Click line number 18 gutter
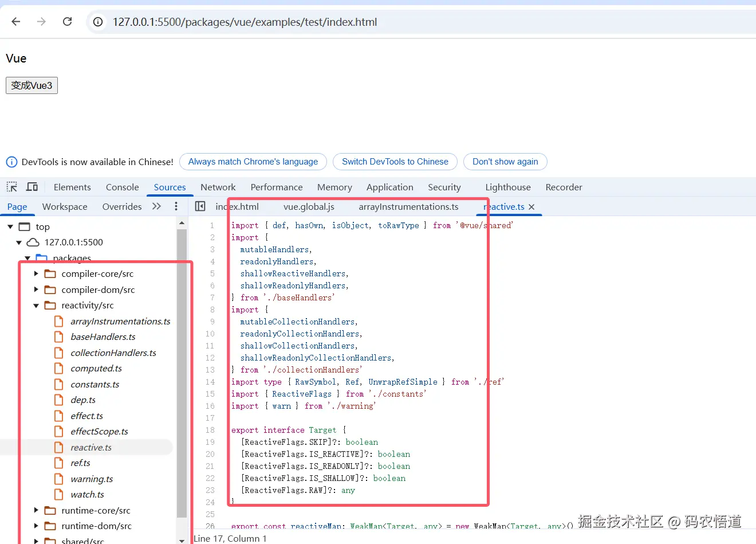Screen dimensions: 756x544 click(x=210, y=430)
